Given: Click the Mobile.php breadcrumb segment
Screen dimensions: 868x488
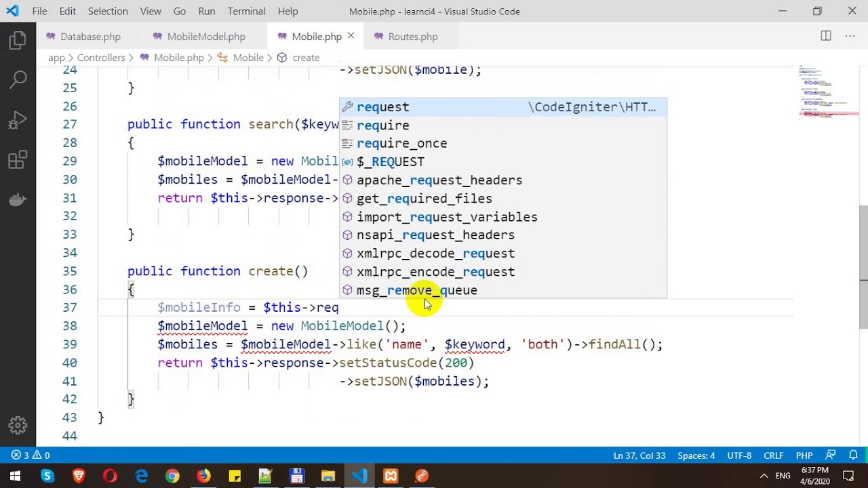Looking at the screenshot, I should 172,58.
